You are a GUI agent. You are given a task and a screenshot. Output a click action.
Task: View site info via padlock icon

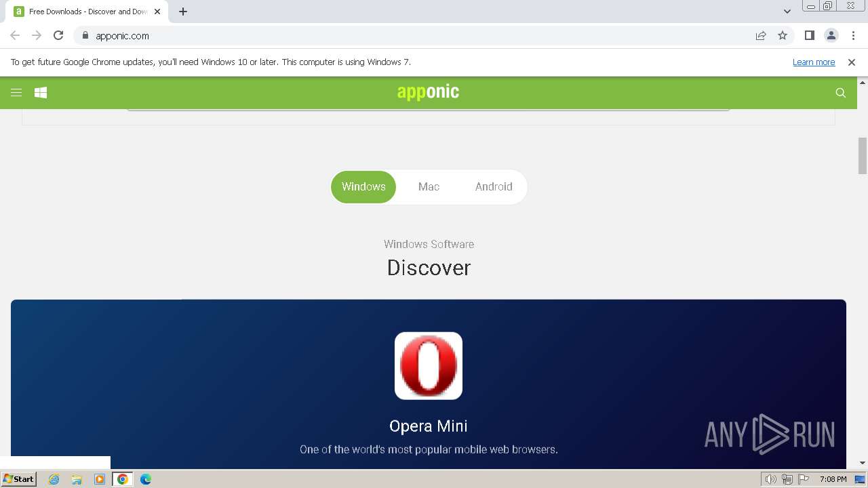coord(85,36)
